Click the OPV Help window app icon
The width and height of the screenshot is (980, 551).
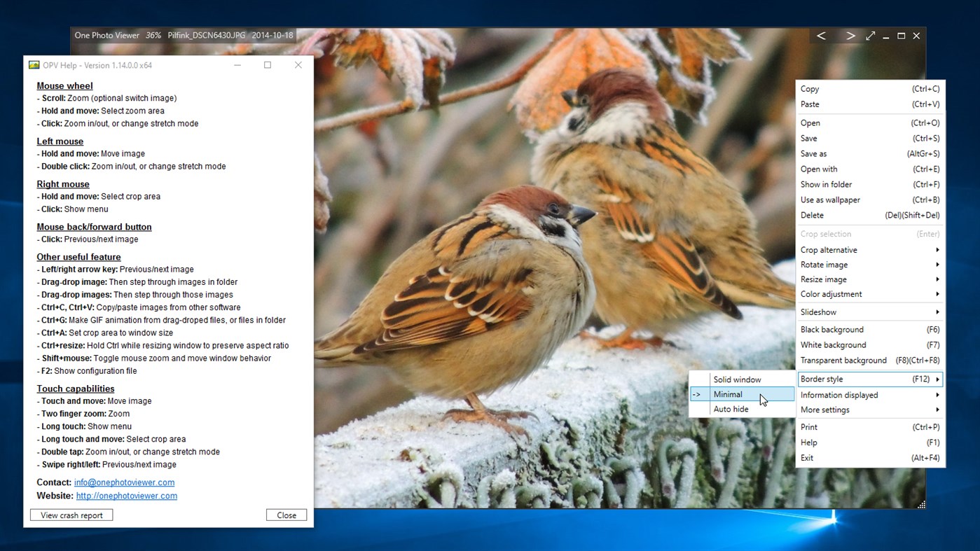point(34,65)
